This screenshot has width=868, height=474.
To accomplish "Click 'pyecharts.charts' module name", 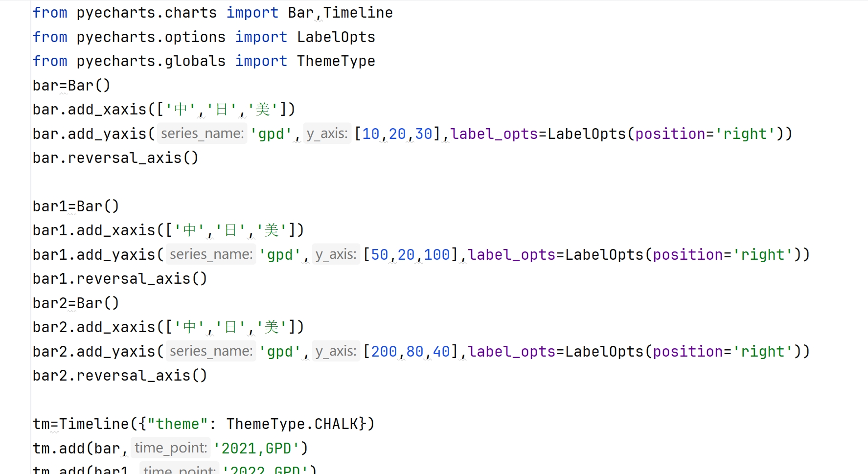I will click(x=146, y=13).
